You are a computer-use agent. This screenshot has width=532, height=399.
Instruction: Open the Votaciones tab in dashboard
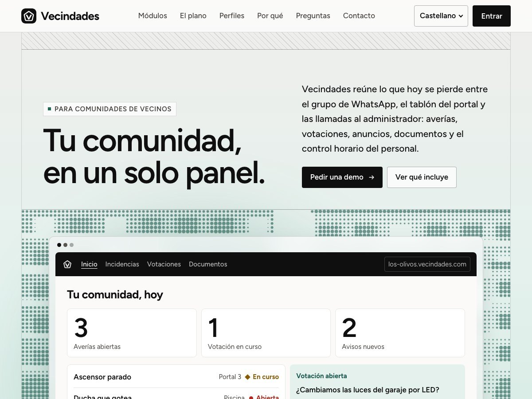[164, 264]
